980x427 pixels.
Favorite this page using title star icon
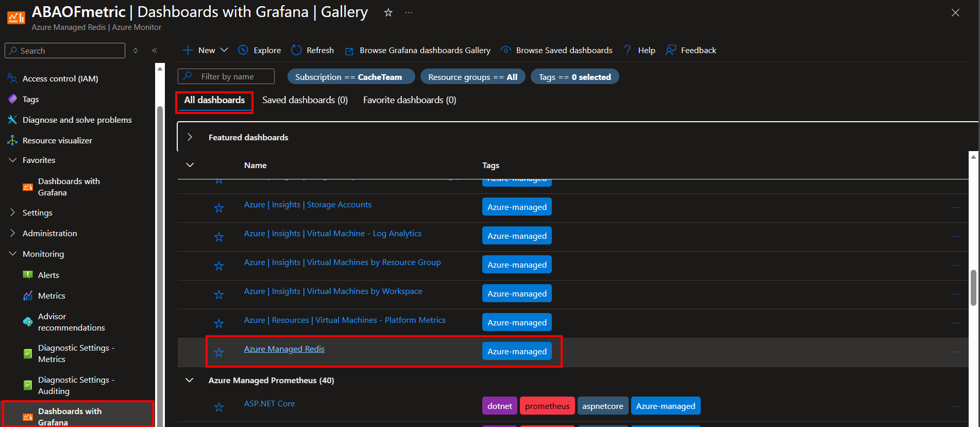pyautogui.click(x=388, y=12)
